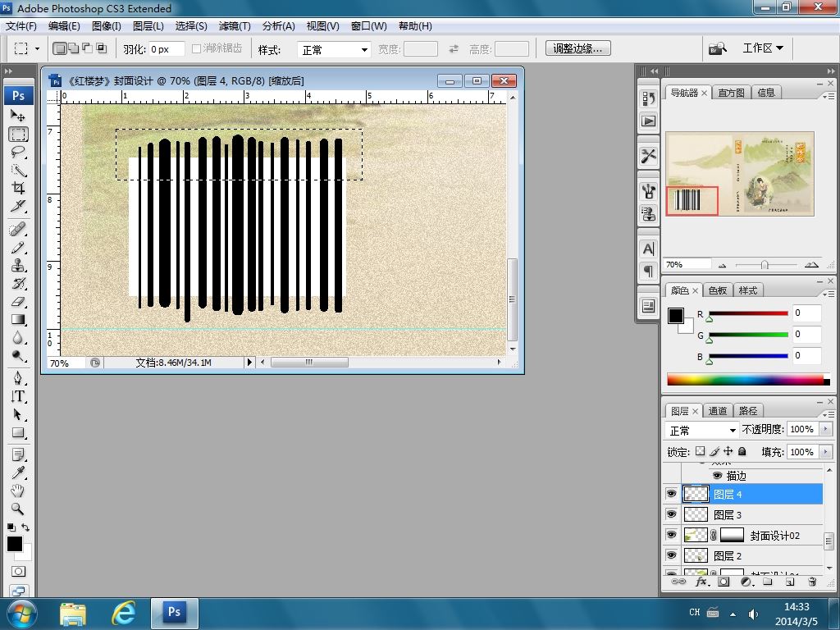
Task: Pick the Horizontal Type tool
Action: click(x=18, y=396)
